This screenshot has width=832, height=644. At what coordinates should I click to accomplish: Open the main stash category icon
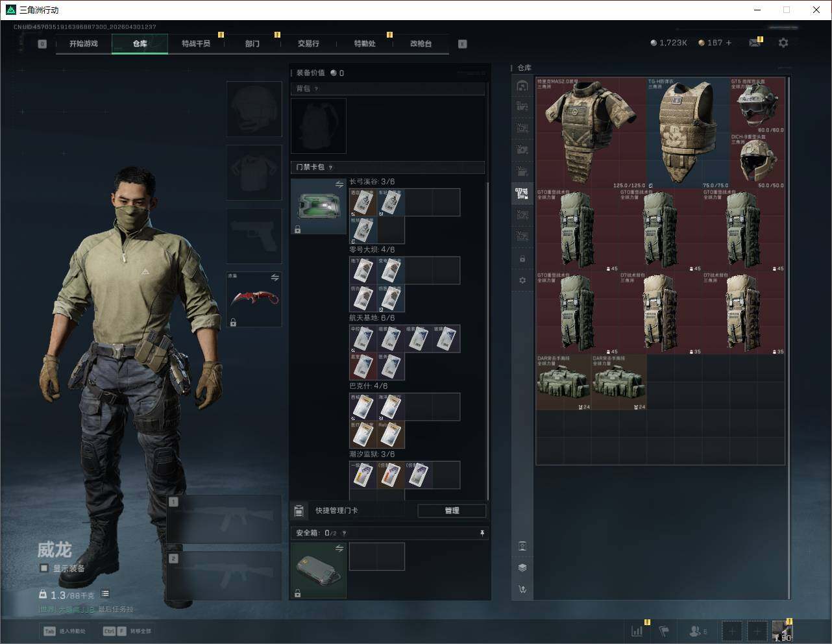click(x=522, y=86)
